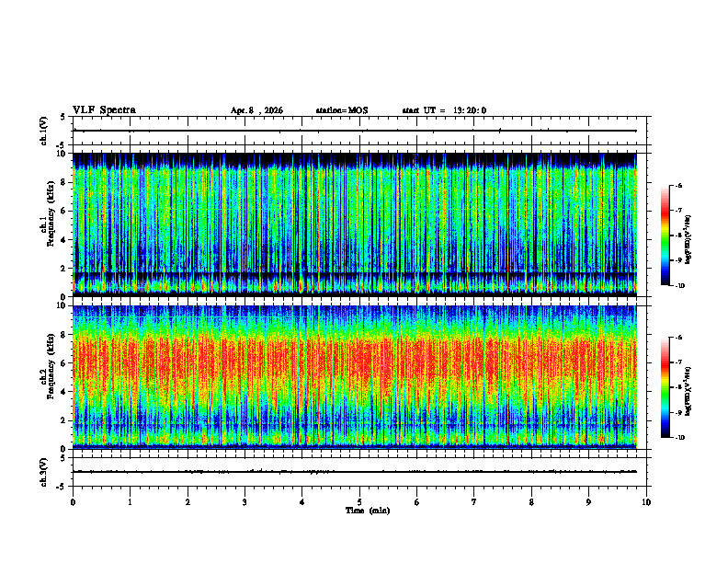The image size is (728, 563).
Task: Click the ch.3(V) axis "-5" tick label
Action: point(62,487)
